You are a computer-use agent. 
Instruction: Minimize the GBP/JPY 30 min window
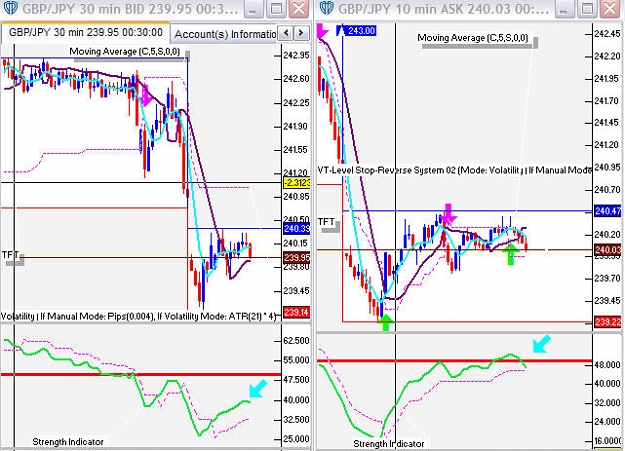[x=253, y=8]
